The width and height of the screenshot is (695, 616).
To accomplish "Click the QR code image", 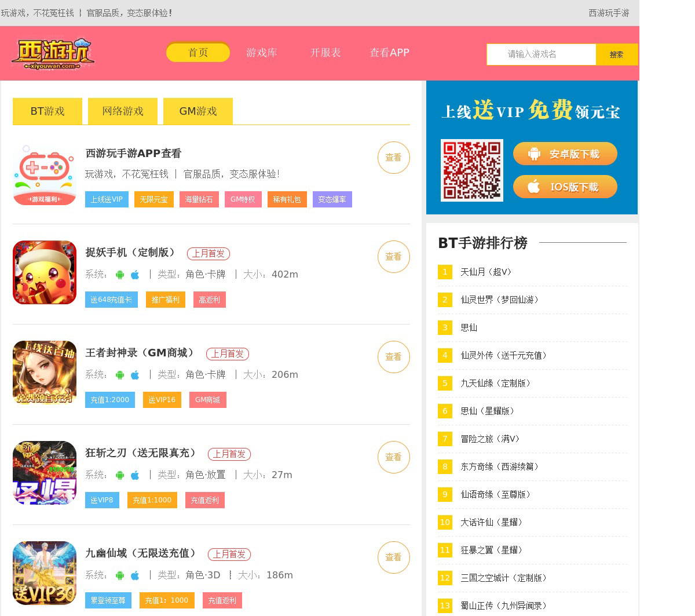I will coord(472,170).
